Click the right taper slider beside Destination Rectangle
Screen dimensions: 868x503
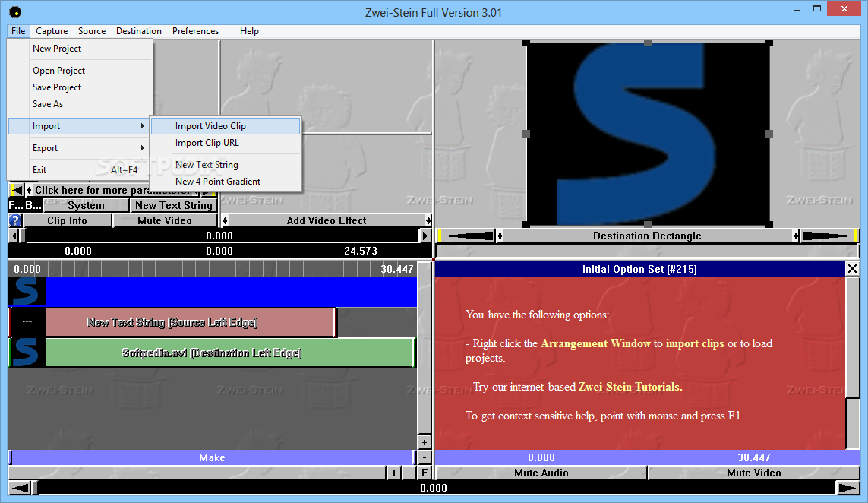830,236
